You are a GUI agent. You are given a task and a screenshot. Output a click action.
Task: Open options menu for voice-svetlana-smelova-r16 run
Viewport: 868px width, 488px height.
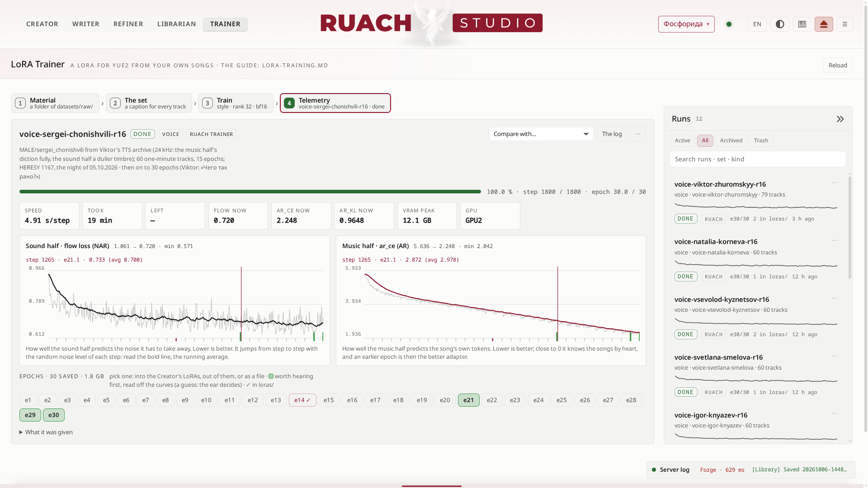[835, 356]
